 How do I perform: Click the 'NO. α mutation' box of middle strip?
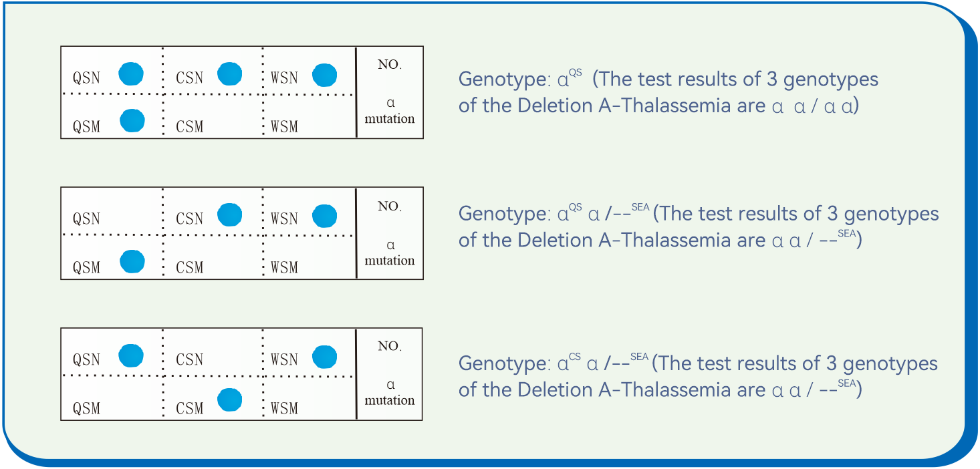tap(389, 233)
